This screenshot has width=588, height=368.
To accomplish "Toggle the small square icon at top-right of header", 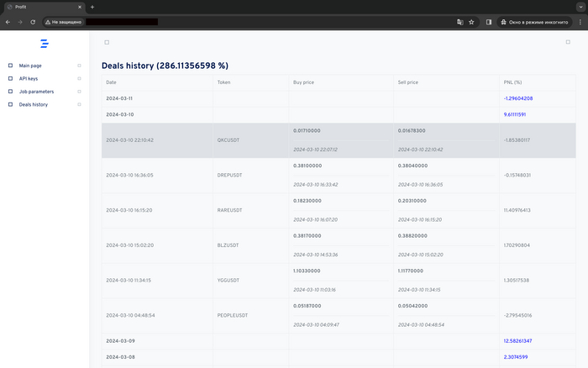I will click(569, 42).
